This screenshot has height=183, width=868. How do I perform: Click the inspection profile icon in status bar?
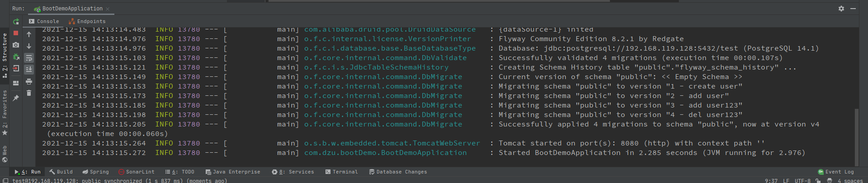(x=830, y=180)
